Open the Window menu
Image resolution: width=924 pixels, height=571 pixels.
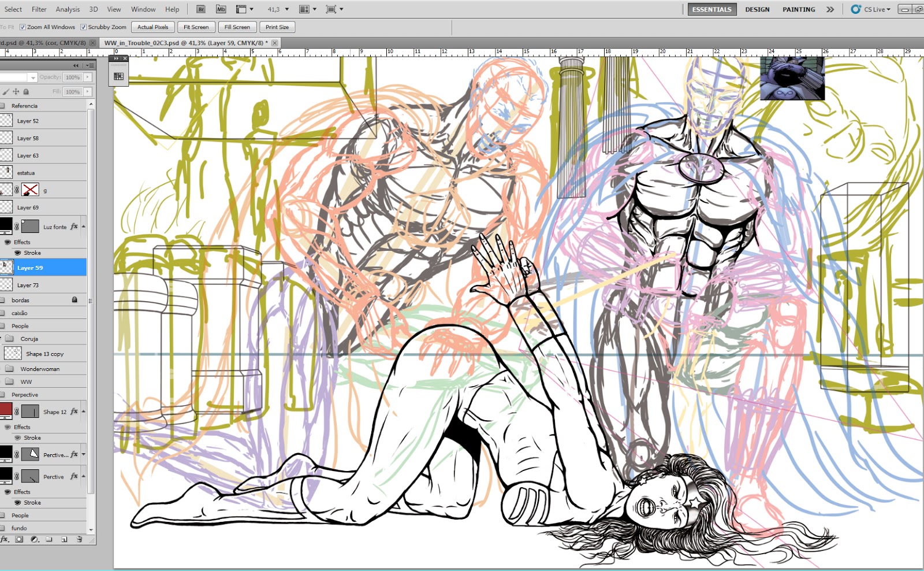(143, 9)
